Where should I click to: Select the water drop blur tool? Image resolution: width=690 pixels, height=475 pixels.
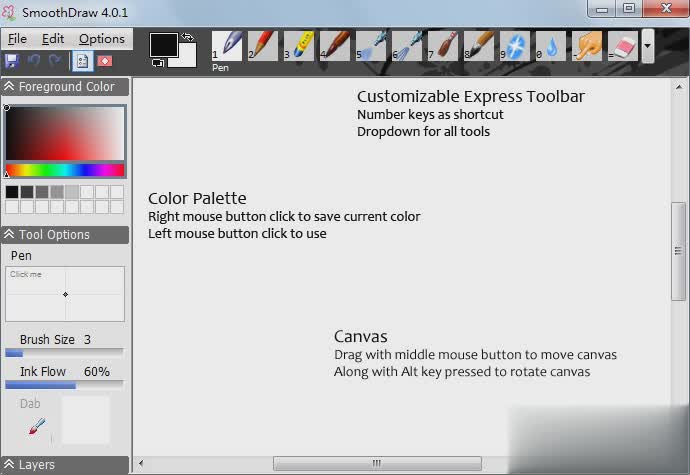pos(551,46)
